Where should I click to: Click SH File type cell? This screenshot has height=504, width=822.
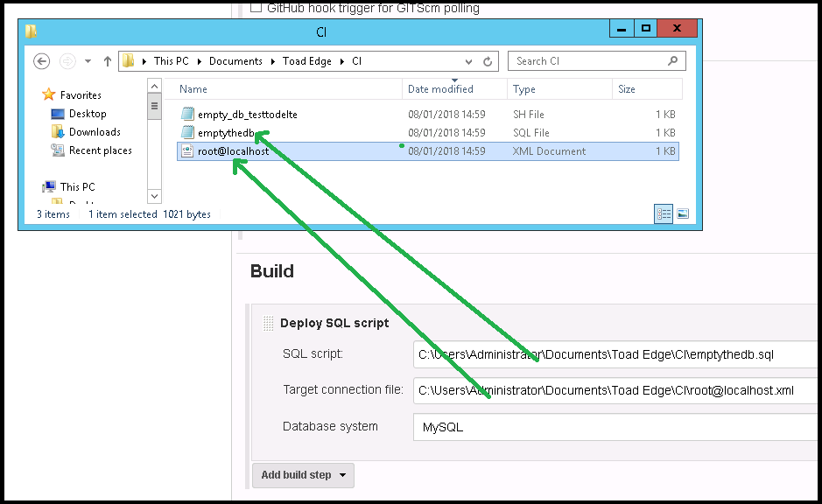click(529, 115)
